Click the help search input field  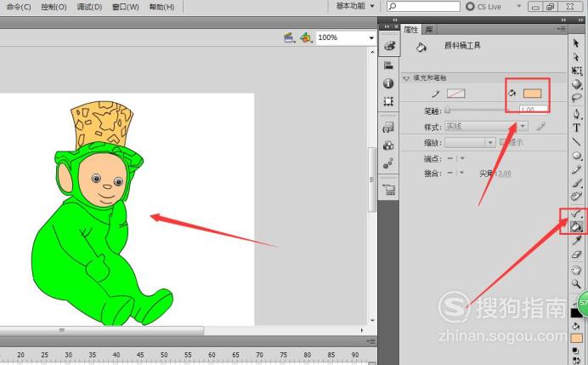[423, 7]
